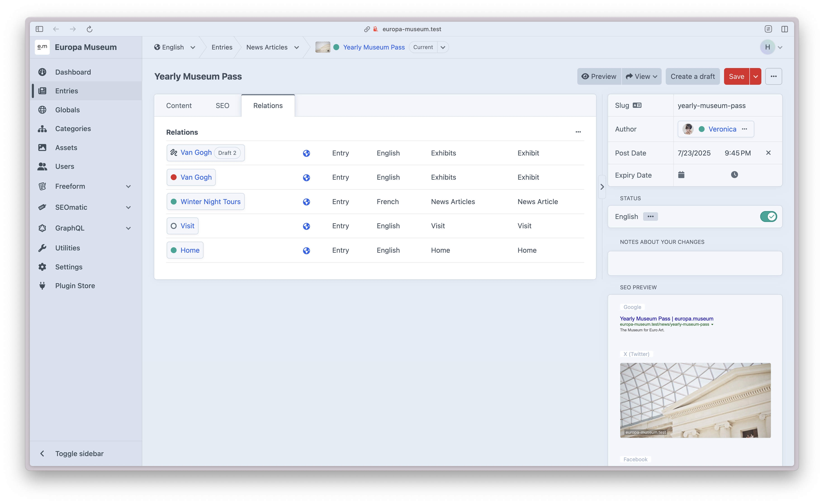This screenshot has width=824, height=504.
Task: Clear the Post Date with the X
Action: (x=768, y=153)
